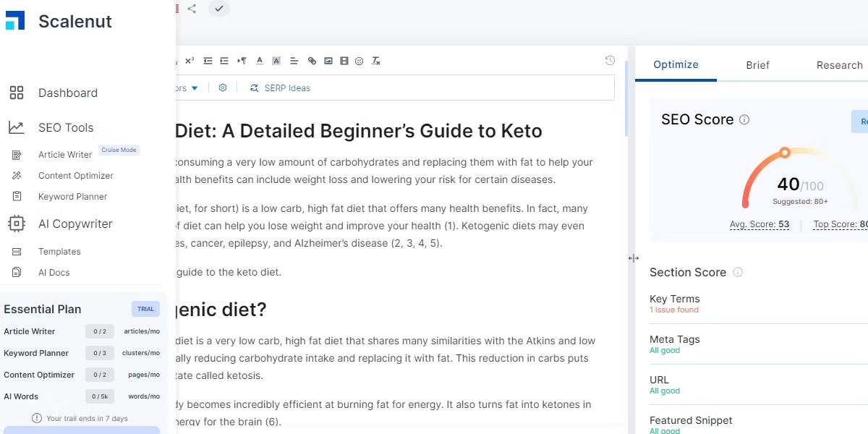Viewport: 868px width, 434px height.
Task: Open AI Copywriter section
Action: click(x=75, y=224)
